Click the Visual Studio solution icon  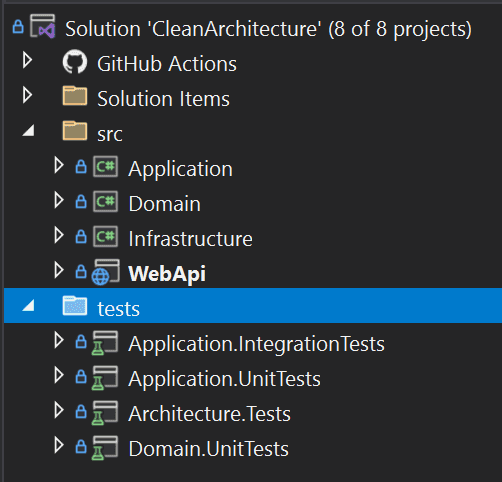pos(42,26)
